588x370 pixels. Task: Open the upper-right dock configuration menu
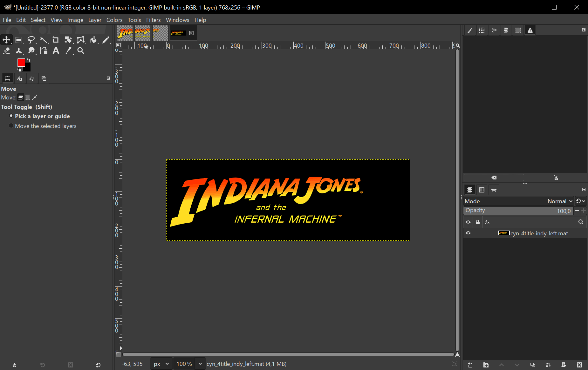(584, 30)
